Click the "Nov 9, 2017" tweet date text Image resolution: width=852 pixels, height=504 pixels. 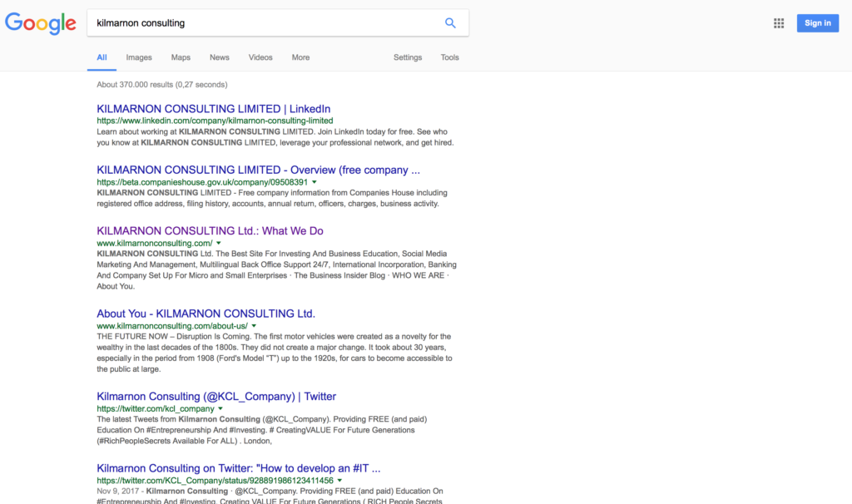(118, 491)
